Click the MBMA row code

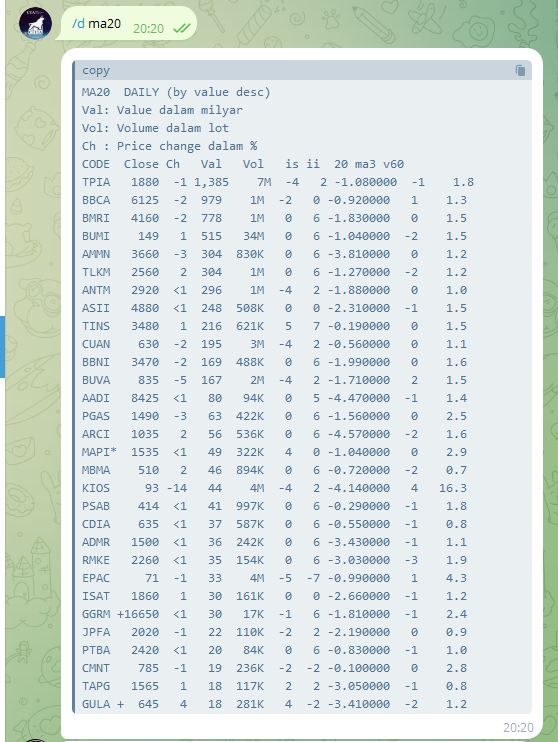point(96,469)
